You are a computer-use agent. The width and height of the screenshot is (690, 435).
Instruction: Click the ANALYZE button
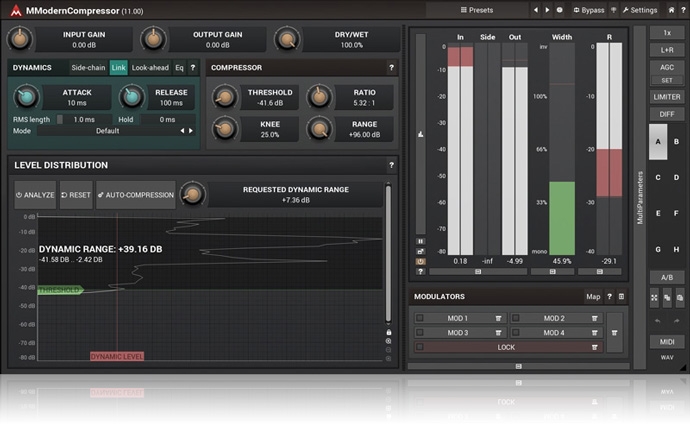pos(35,195)
